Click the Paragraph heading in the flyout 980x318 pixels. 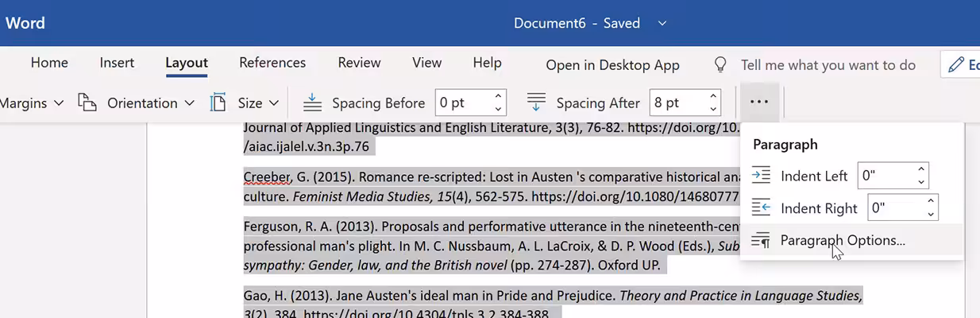pyautogui.click(x=785, y=145)
